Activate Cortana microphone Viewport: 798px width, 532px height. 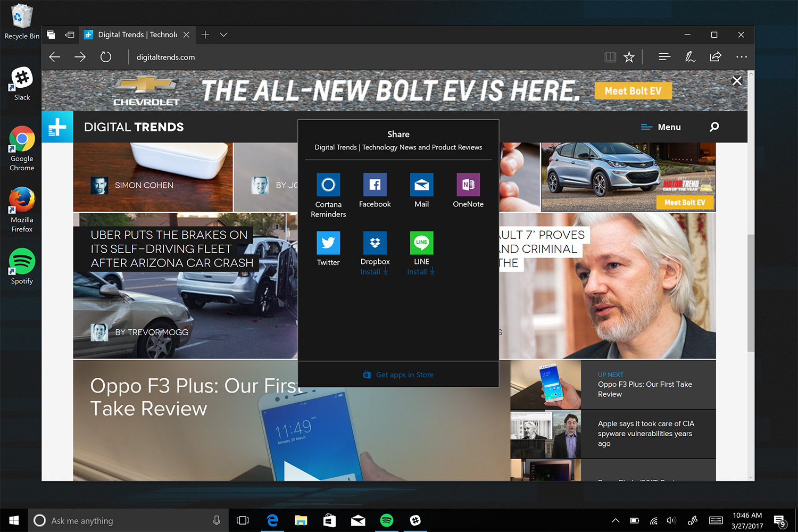tap(217, 520)
